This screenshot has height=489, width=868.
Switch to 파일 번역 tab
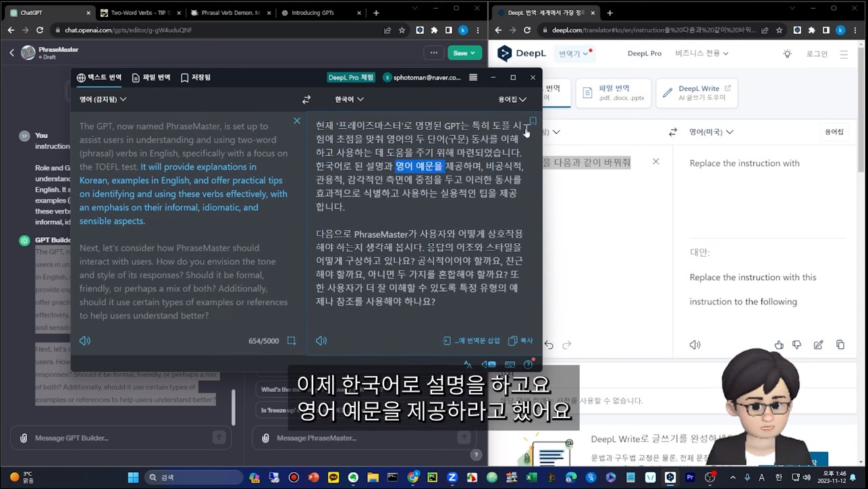tap(151, 78)
